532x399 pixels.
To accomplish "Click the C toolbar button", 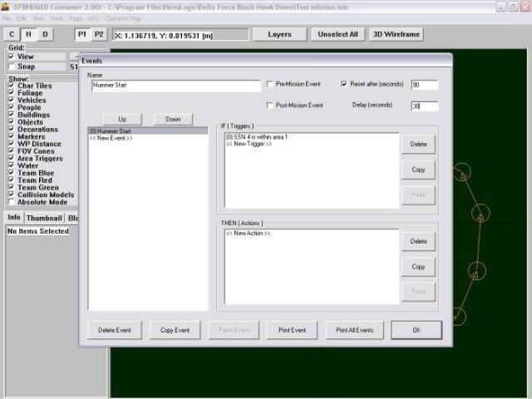I will (12, 34).
